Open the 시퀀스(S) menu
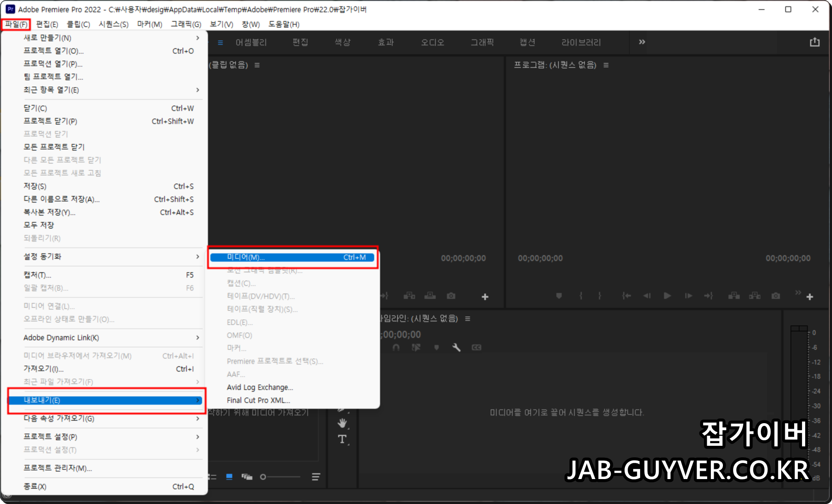The height and width of the screenshot is (504, 832). [x=114, y=24]
